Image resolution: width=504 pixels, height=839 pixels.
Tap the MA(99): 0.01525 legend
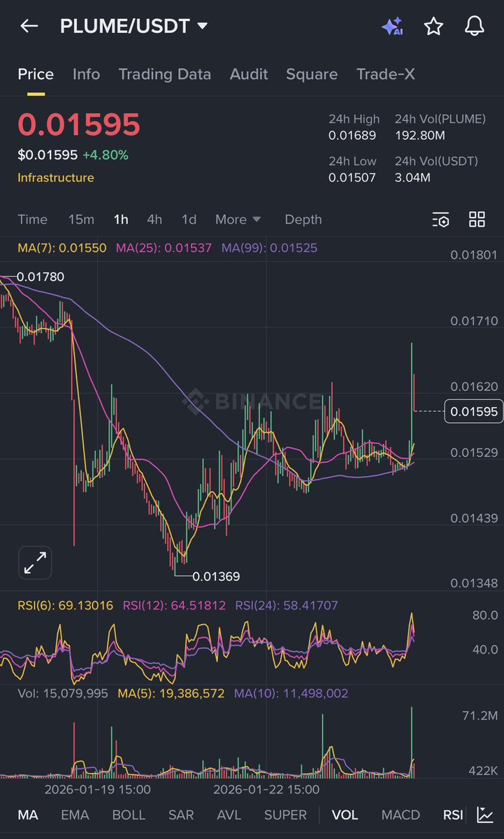click(x=269, y=248)
